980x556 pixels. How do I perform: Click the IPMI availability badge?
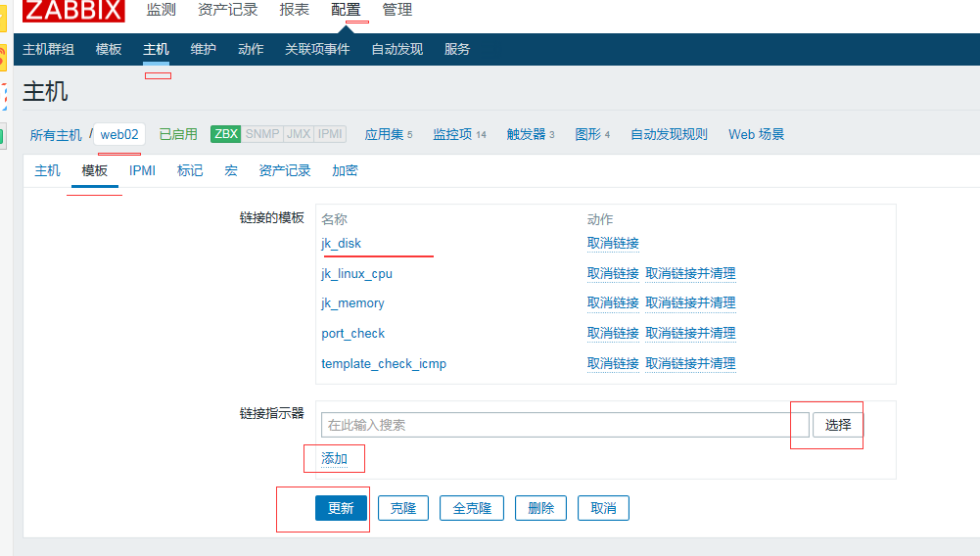[x=329, y=134]
